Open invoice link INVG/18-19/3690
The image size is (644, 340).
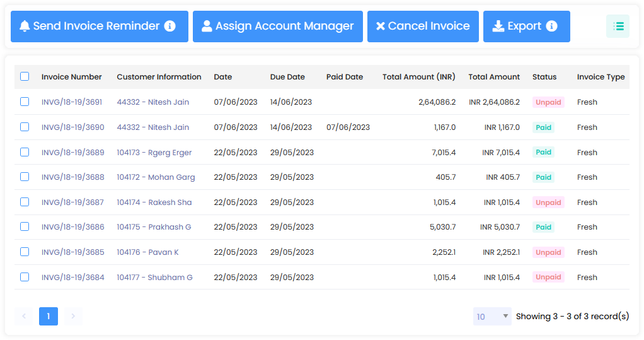point(73,127)
